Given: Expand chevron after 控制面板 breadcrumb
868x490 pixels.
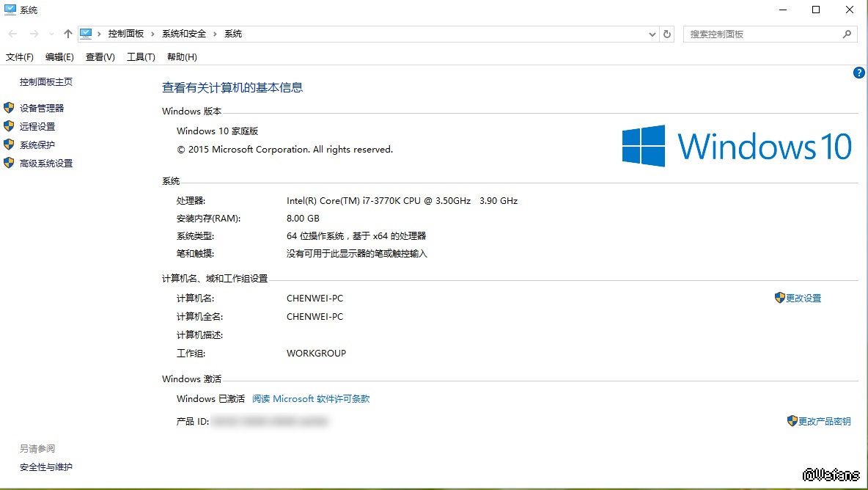Looking at the screenshot, I should coord(152,34).
